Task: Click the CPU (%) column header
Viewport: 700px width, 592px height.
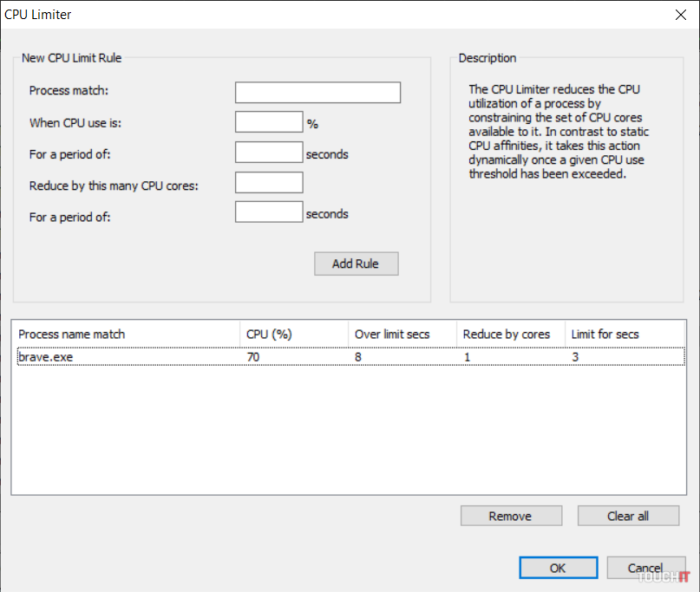Action: pyautogui.click(x=293, y=335)
